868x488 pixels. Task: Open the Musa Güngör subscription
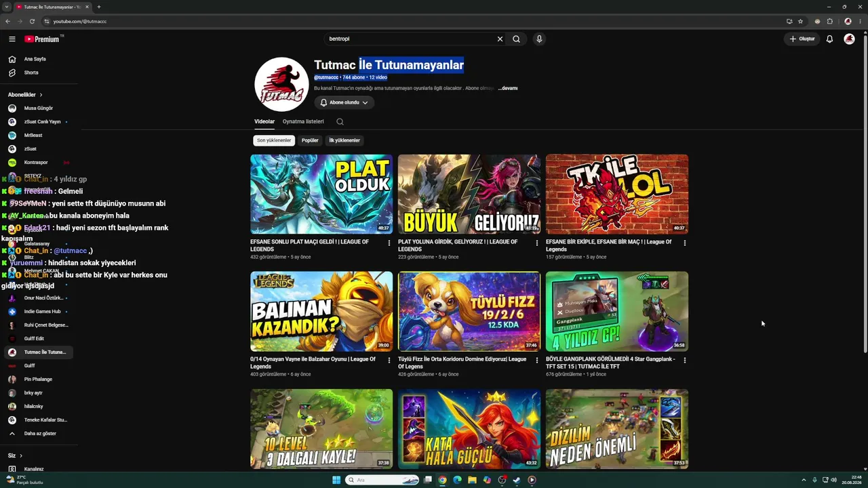pos(40,108)
